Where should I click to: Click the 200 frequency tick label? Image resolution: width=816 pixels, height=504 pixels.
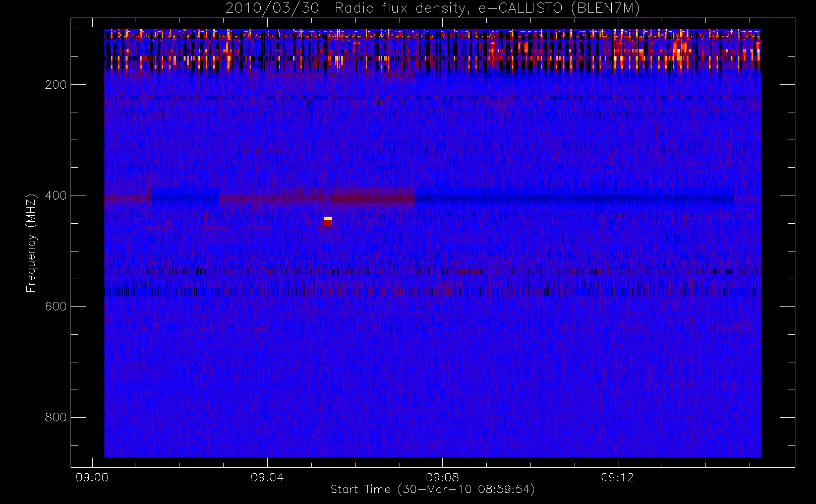pyautogui.click(x=55, y=85)
